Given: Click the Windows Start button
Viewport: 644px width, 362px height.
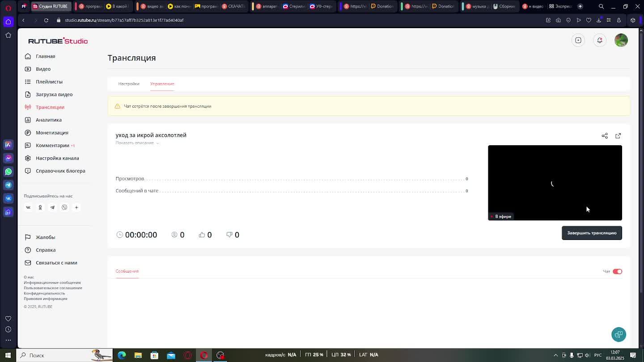Looking at the screenshot, I should pyautogui.click(x=8, y=355).
